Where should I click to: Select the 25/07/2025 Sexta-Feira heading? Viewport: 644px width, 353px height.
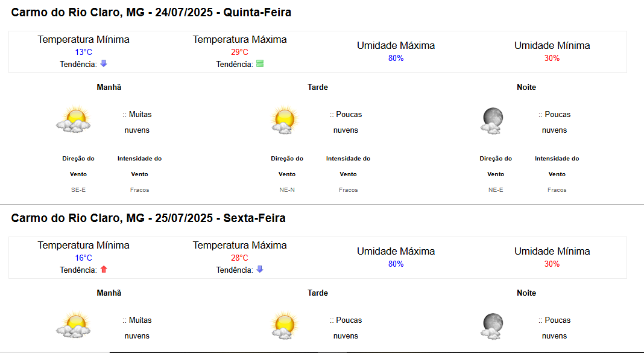tap(148, 218)
